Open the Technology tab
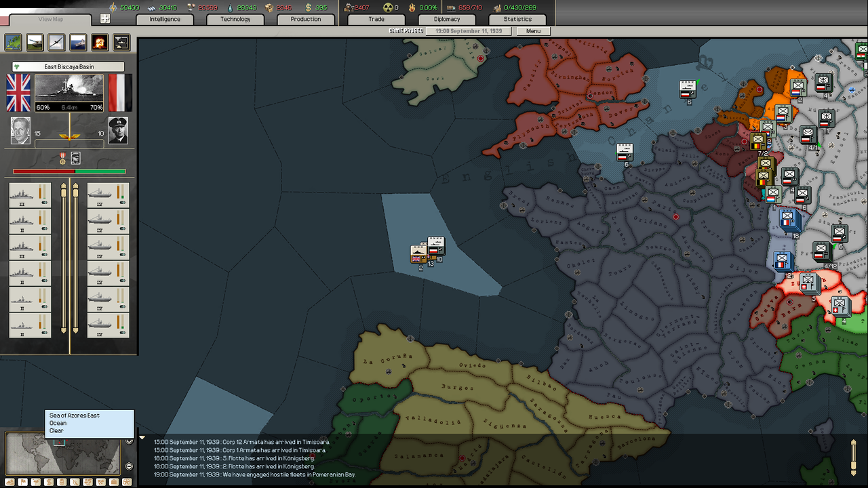The width and height of the screenshot is (868, 488). 235,19
